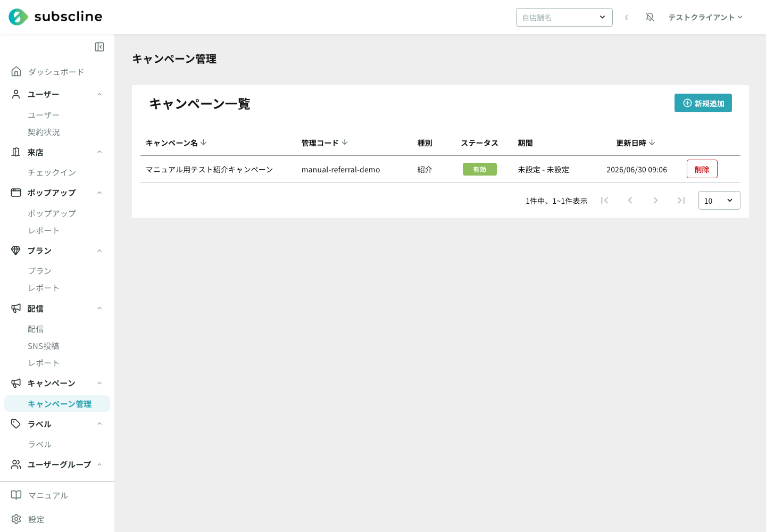The height and width of the screenshot is (532, 766).
Task: Click the ユーザー person icon
Action: [x=16, y=94]
